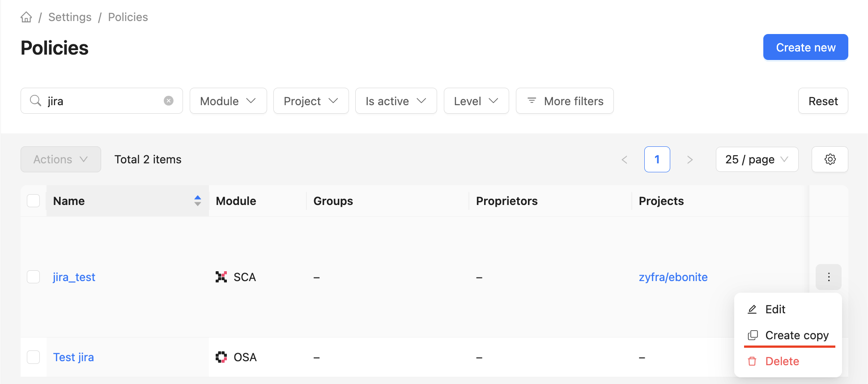Select page 1 in pagination
Image resolution: width=868 pixels, height=384 pixels.
(x=657, y=159)
